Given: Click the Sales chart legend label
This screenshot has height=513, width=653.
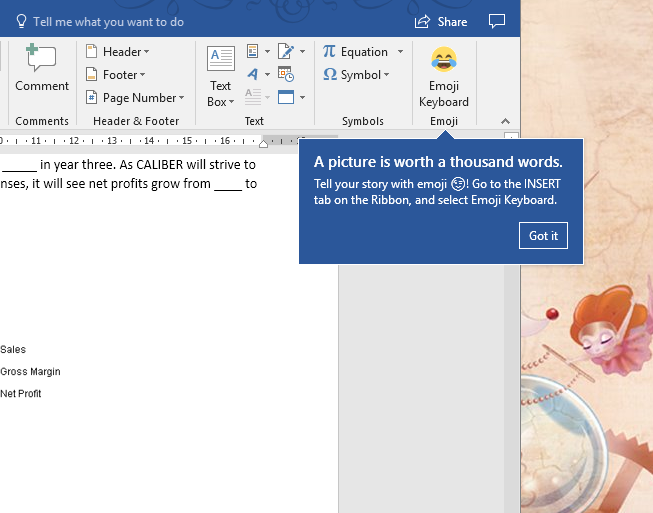Looking at the screenshot, I should pos(13,349).
